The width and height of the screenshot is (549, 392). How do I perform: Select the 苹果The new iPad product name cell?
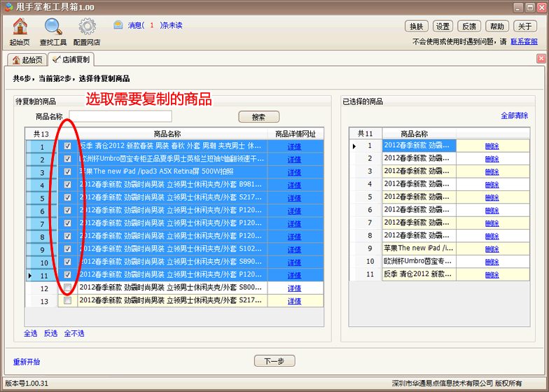pyautogui.click(x=172, y=172)
